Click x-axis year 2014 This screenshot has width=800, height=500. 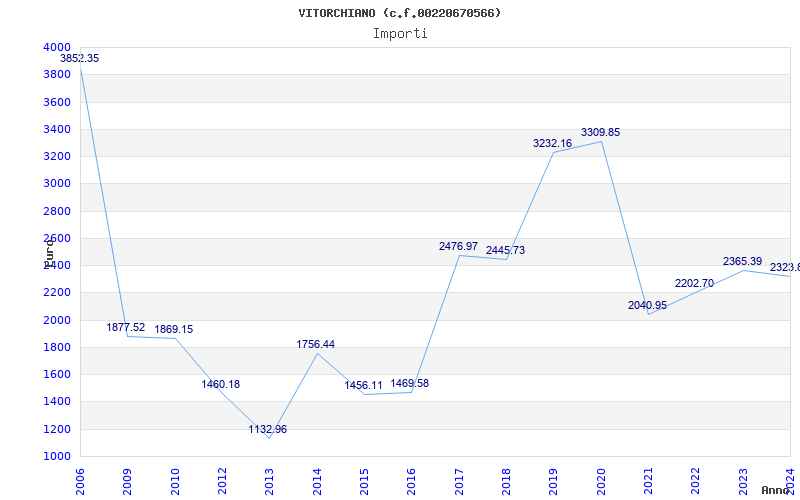pos(317,481)
